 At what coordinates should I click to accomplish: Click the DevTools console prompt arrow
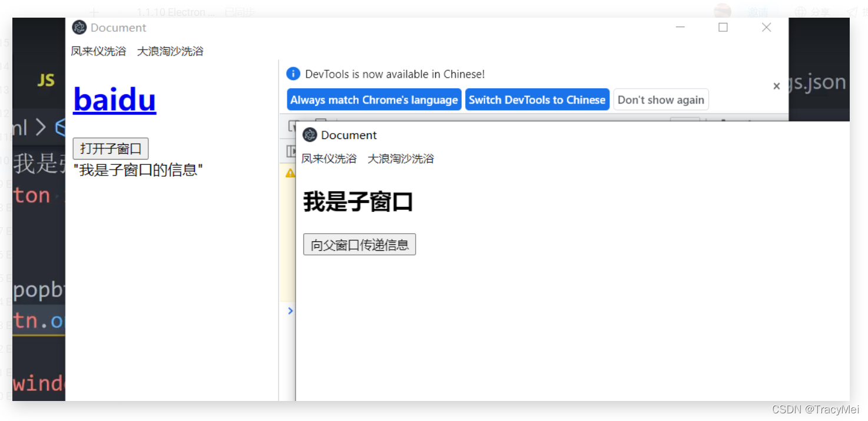pos(290,310)
